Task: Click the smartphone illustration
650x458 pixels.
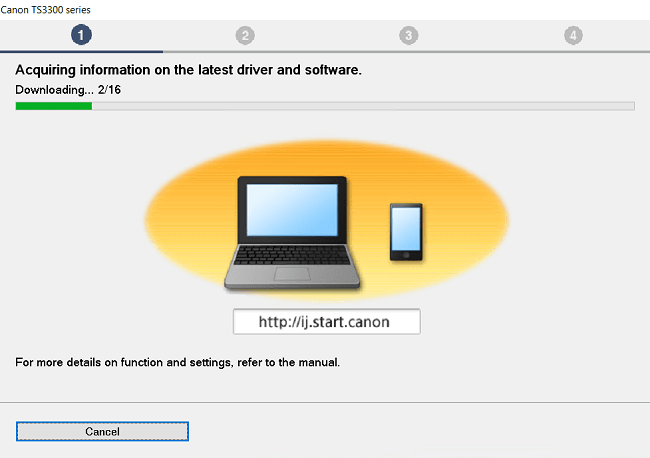Action: pyautogui.click(x=406, y=232)
